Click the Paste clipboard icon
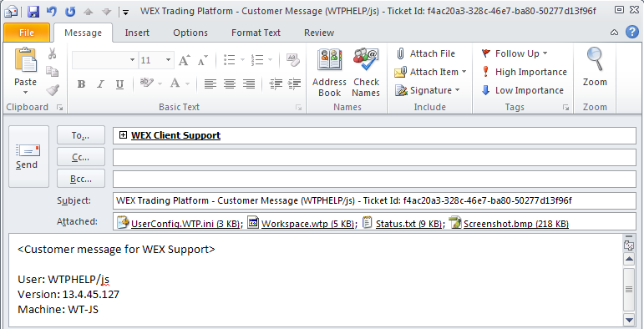 tap(25, 61)
